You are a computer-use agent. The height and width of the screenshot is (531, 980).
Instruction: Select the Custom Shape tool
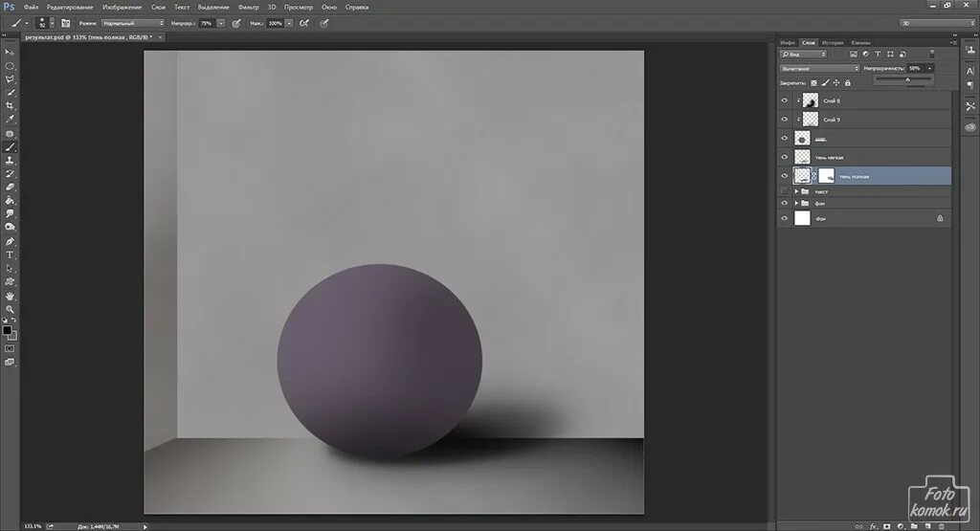pos(10,281)
